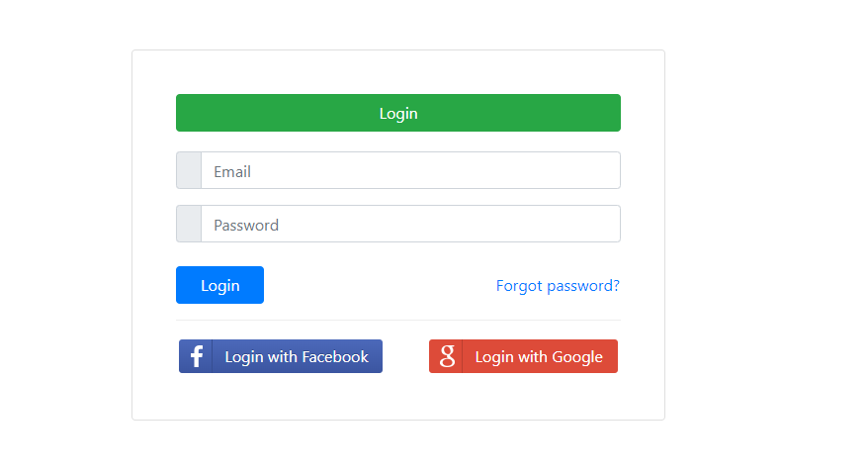Sign in using Login with Facebook

[x=281, y=356]
